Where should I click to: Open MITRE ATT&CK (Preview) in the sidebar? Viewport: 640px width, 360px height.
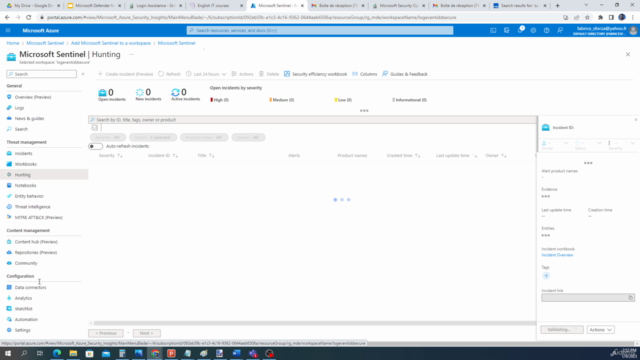tap(38, 218)
